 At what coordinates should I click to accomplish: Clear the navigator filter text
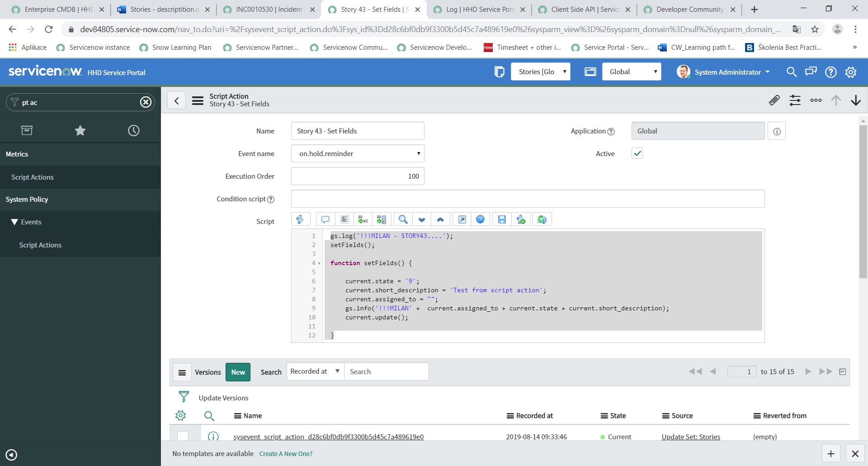click(146, 102)
